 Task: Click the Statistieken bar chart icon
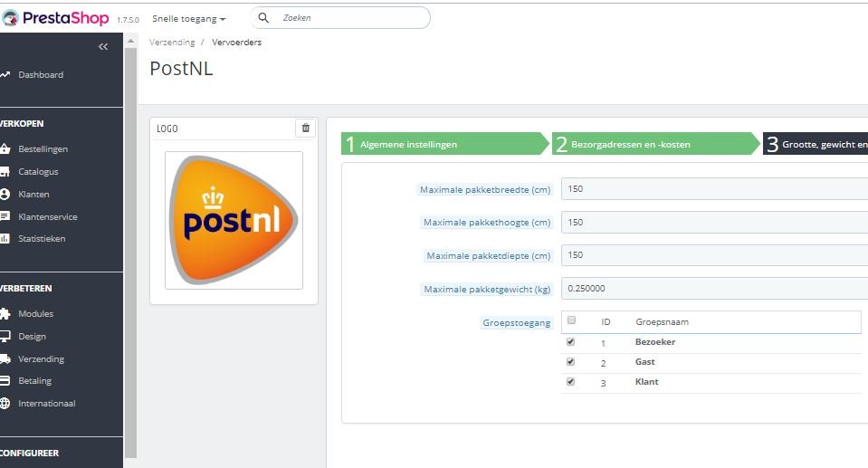(x=5, y=239)
